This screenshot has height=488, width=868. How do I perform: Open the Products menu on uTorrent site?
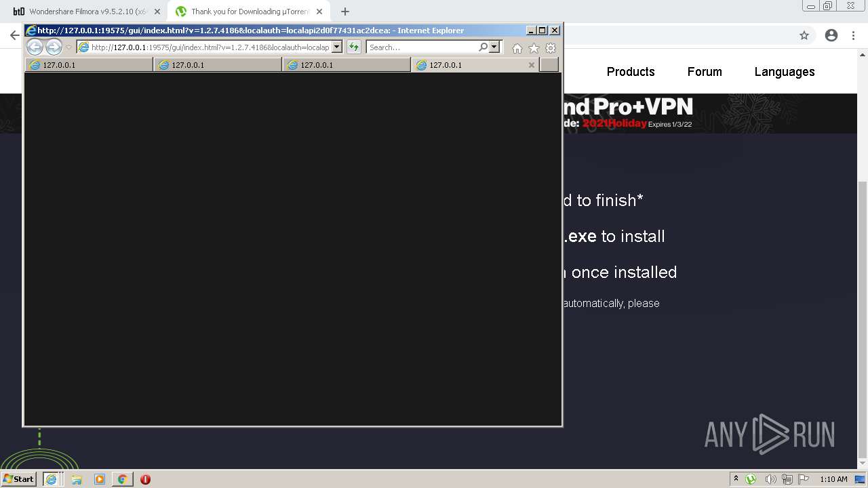tap(631, 72)
